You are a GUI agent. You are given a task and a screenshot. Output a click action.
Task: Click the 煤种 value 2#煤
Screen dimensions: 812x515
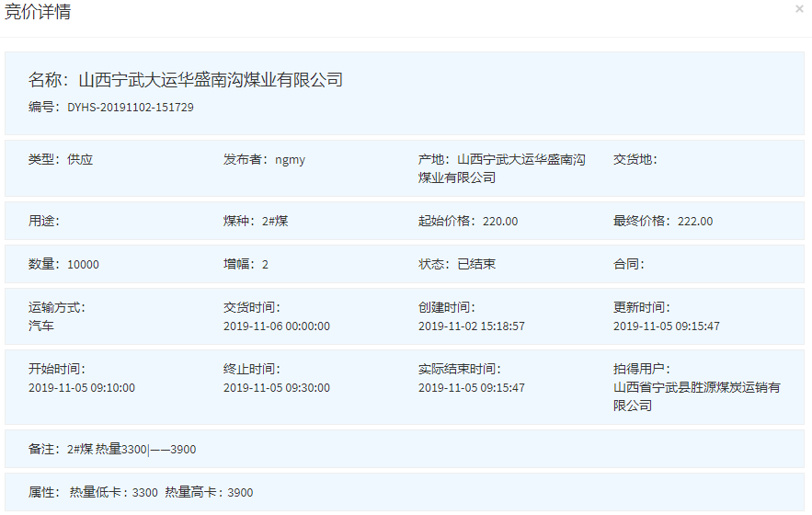275,222
